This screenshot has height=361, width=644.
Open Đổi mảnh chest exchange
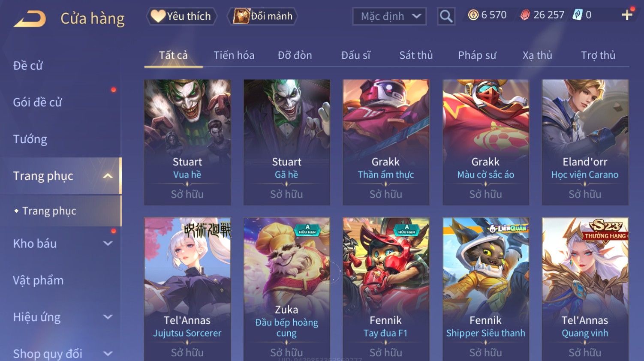pyautogui.click(x=262, y=16)
